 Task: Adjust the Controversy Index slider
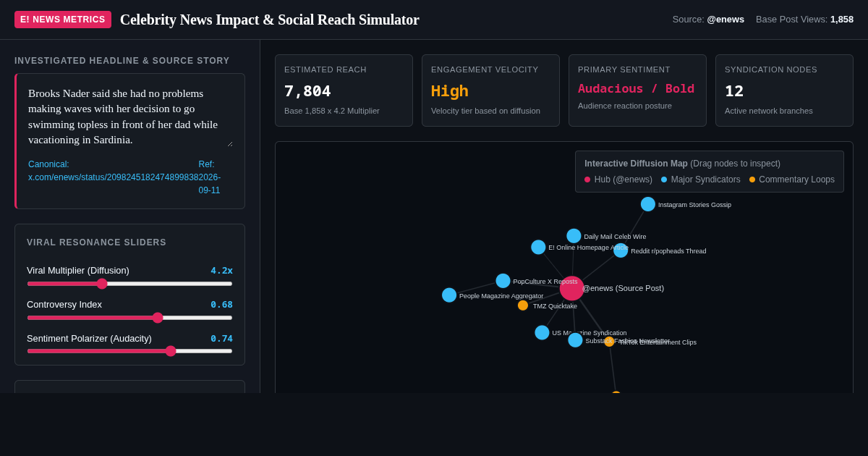coord(129,318)
